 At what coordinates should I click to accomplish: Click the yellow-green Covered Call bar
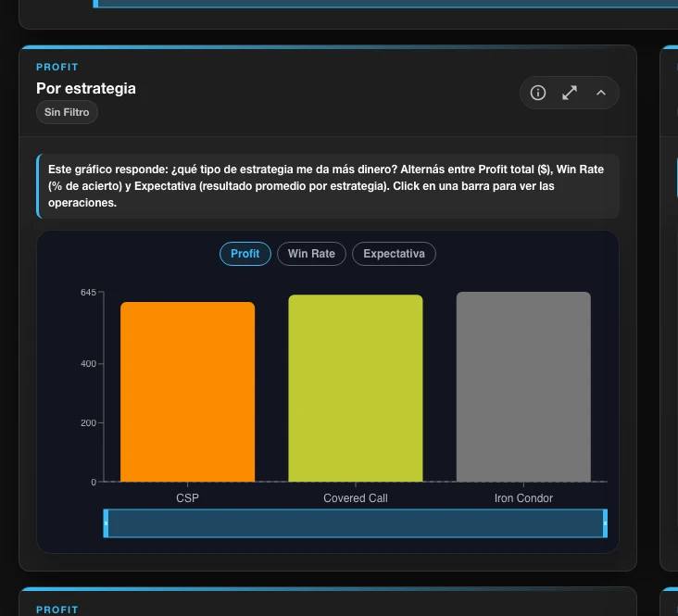click(356, 388)
